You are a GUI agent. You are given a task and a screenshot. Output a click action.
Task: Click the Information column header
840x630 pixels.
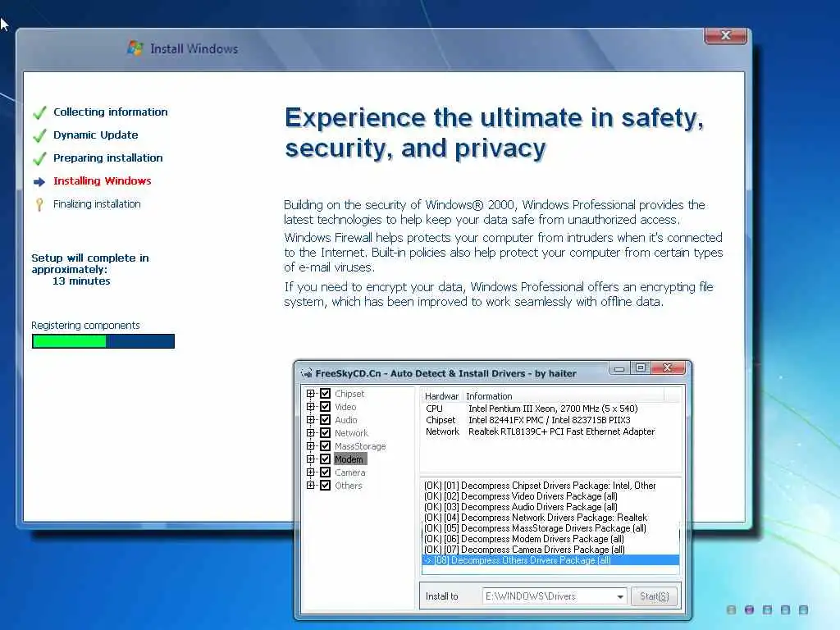coord(564,396)
